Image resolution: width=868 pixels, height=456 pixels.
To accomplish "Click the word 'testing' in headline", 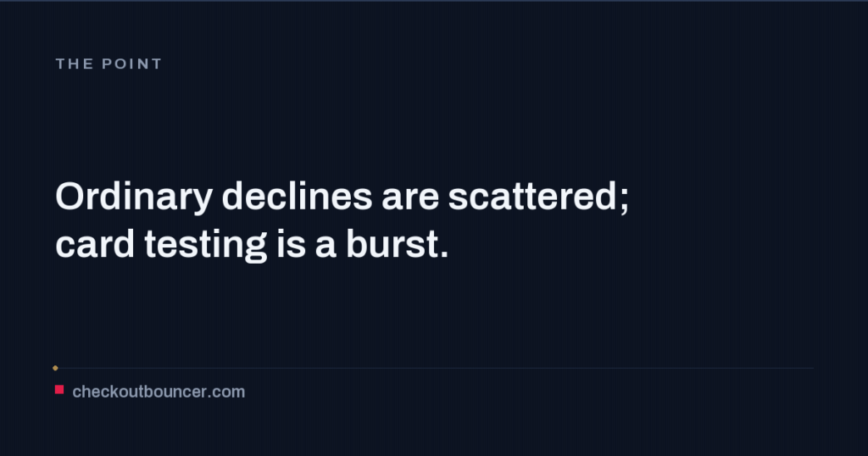I will click(205, 245).
